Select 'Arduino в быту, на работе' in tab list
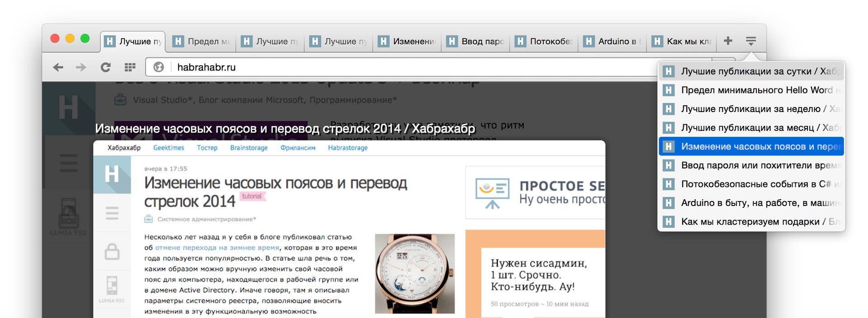The height and width of the screenshot is (318, 868). click(751, 203)
